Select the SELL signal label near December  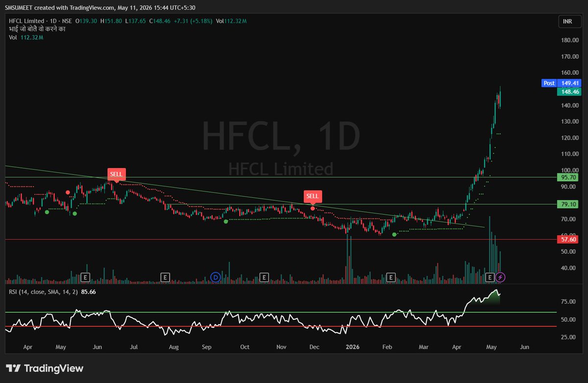[x=313, y=196]
